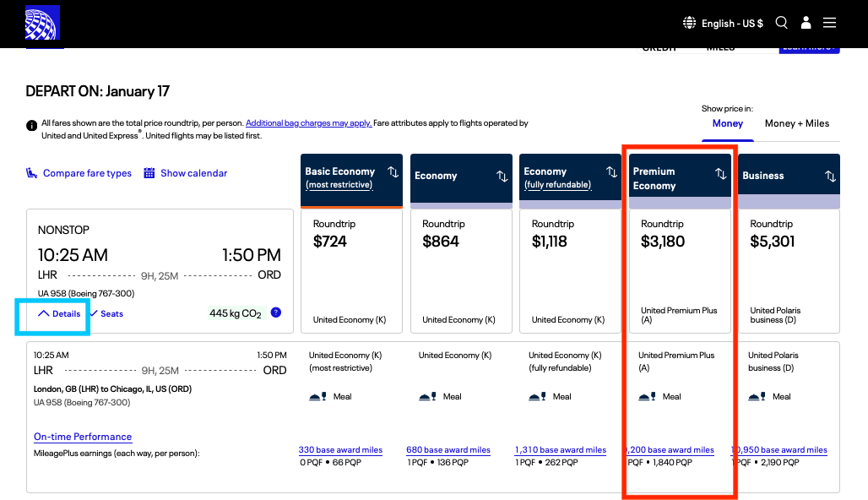Click the user account profile icon

pyautogui.click(x=806, y=23)
